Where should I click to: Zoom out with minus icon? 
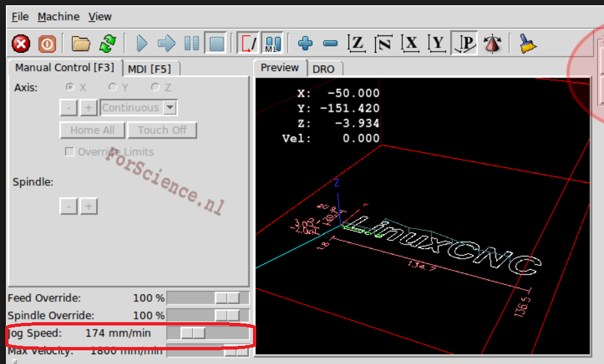tap(330, 43)
